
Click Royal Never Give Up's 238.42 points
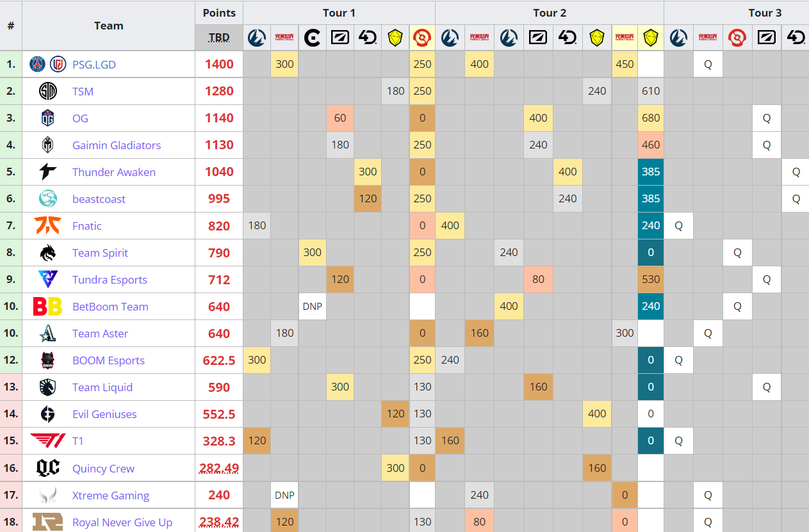click(219, 522)
